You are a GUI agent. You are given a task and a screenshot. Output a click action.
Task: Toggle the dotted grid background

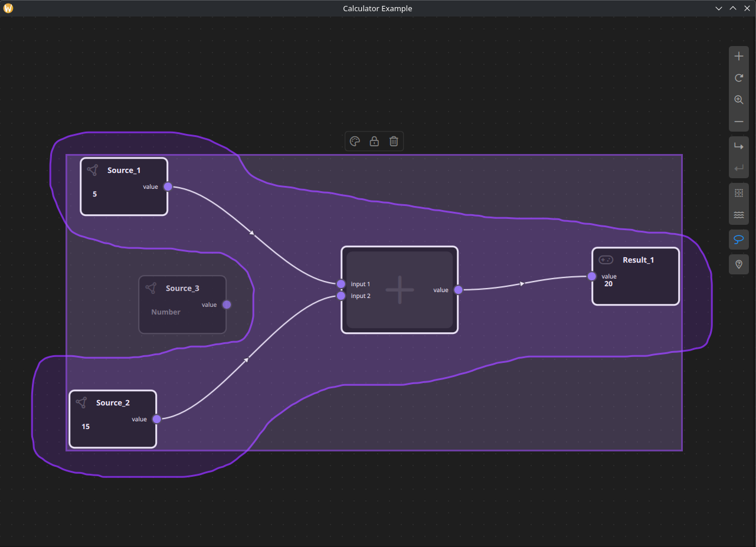point(739,192)
